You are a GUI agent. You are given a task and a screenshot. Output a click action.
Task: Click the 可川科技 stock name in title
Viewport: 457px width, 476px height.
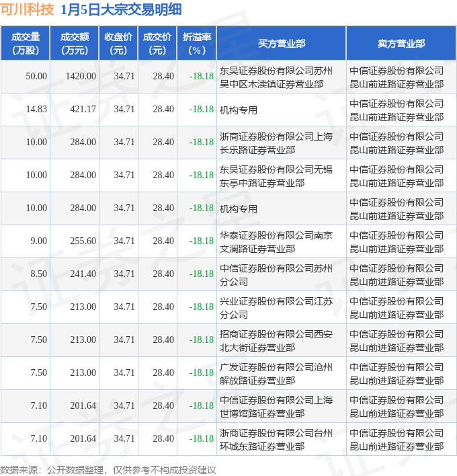(x=27, y=10)
